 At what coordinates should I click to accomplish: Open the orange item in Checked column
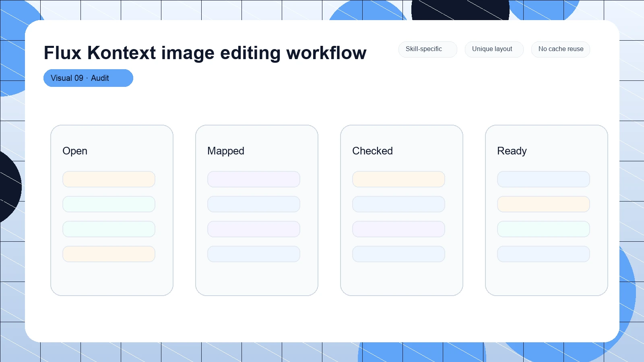(398, 179)
